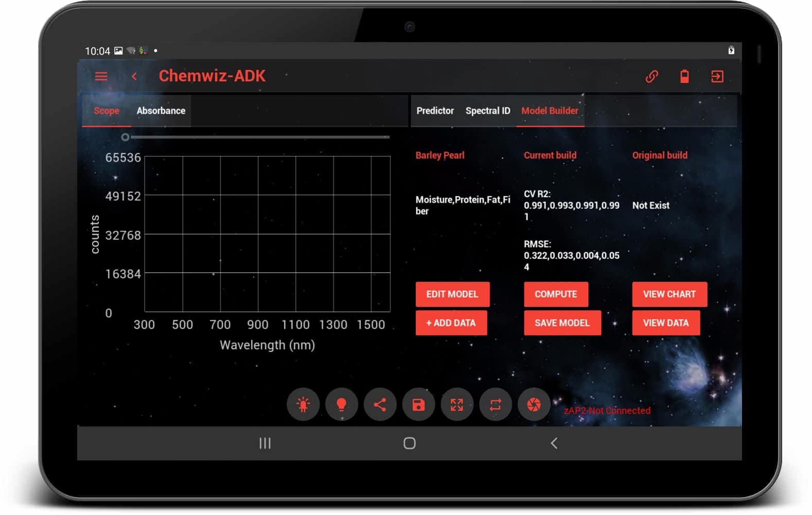Tap the Android back navigation button
The image size is (812, 515).
[554, 443]
